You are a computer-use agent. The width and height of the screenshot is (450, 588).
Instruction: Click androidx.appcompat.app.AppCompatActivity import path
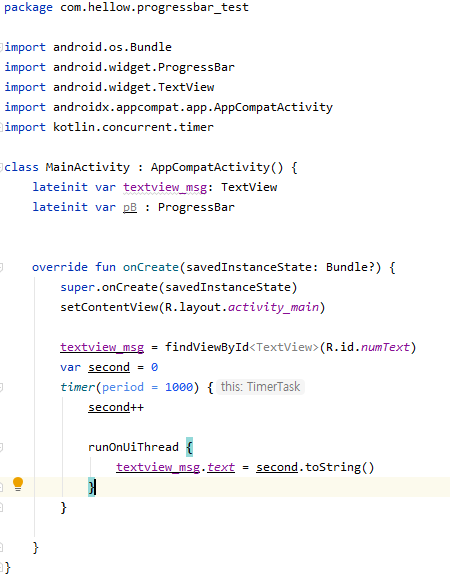tap(193, 108)
